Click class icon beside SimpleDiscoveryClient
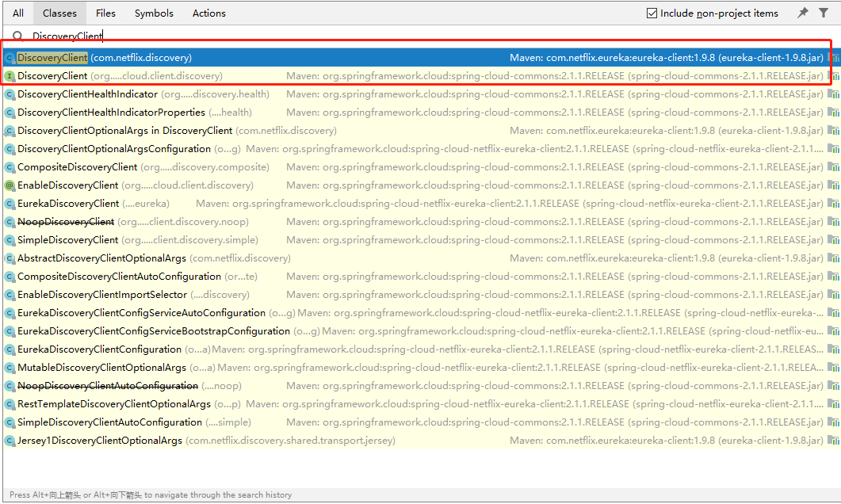Viewport: 841px width, 504px height. click(10, 240)
